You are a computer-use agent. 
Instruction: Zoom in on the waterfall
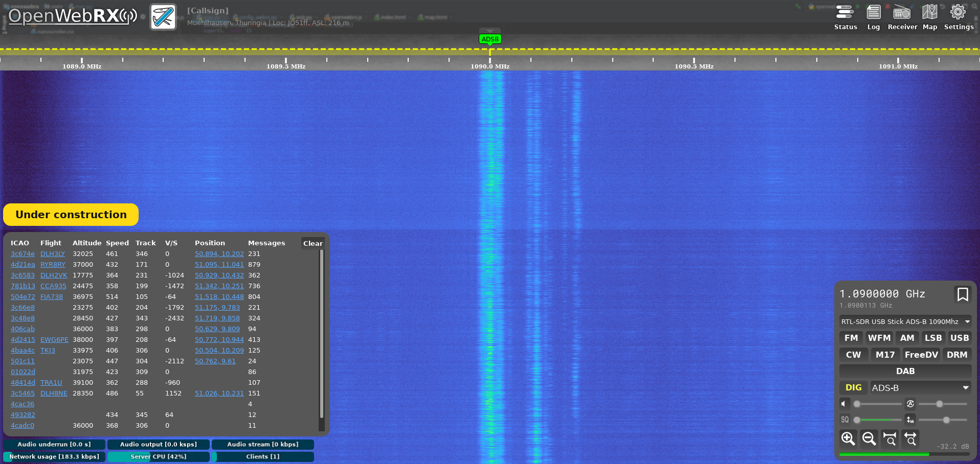[x=848, y=438]
